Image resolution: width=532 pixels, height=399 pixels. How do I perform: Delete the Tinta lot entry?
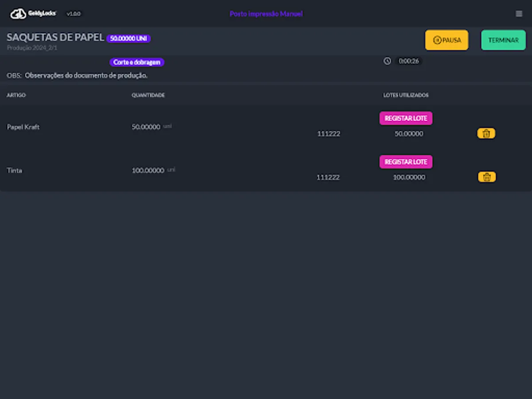coord(487,177)
